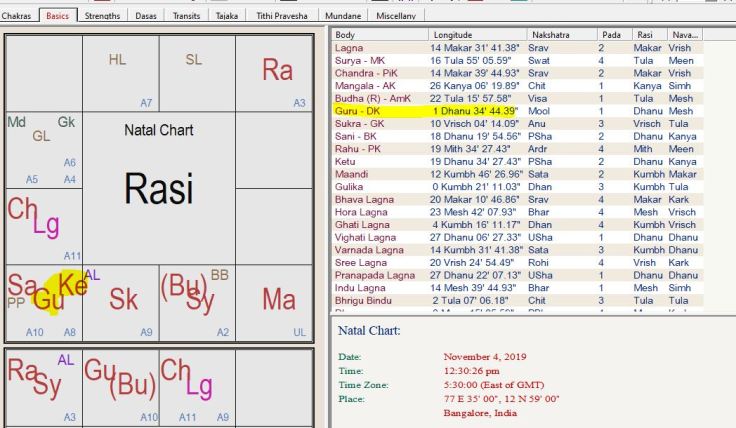Click the Nava... column header
Screen dimensions: 736x428
[x=685, y=35]
